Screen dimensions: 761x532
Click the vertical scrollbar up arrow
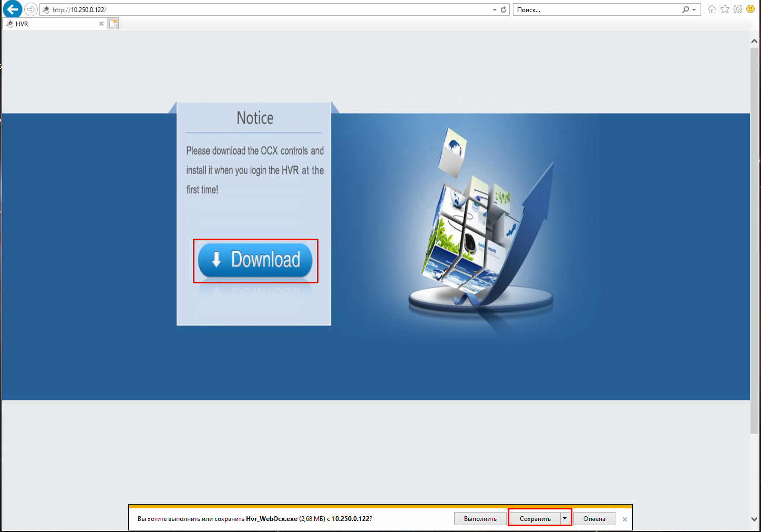755,41
